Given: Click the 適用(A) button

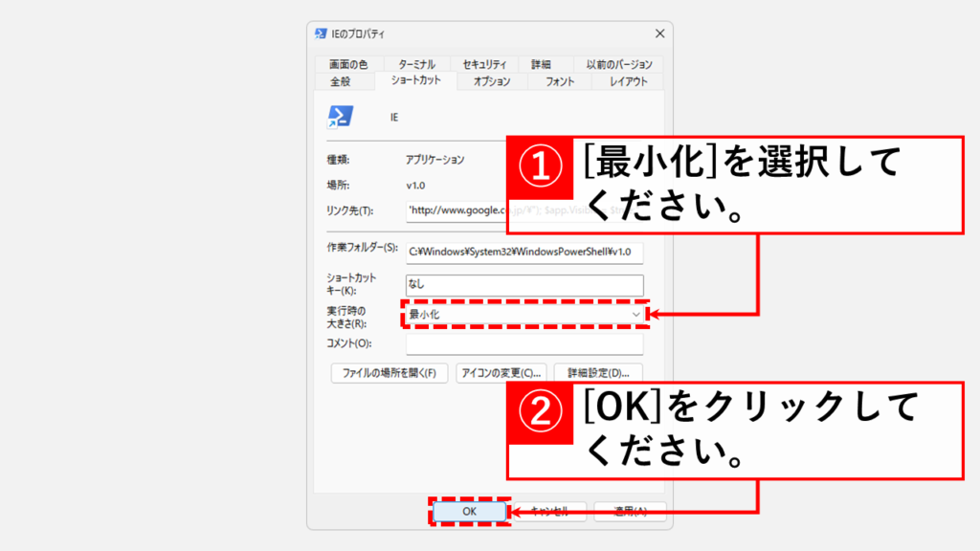Looking at the screenshot, I should (630, 512).
